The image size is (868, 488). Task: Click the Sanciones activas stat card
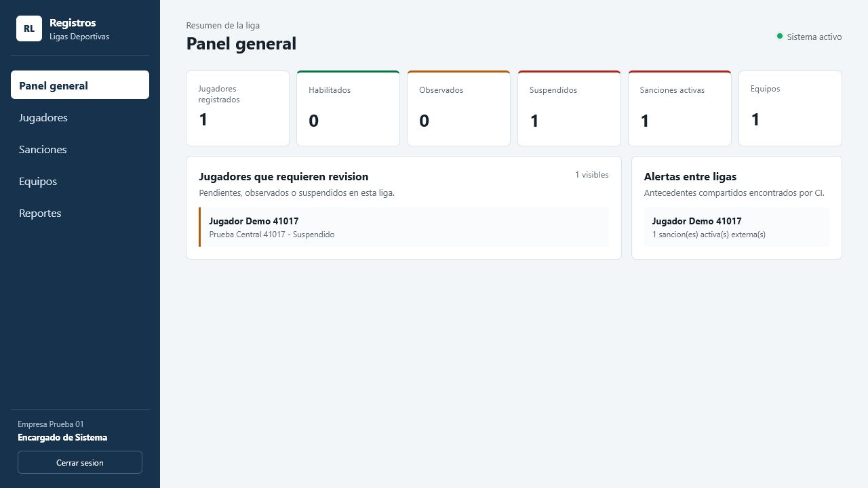point(679,108)
